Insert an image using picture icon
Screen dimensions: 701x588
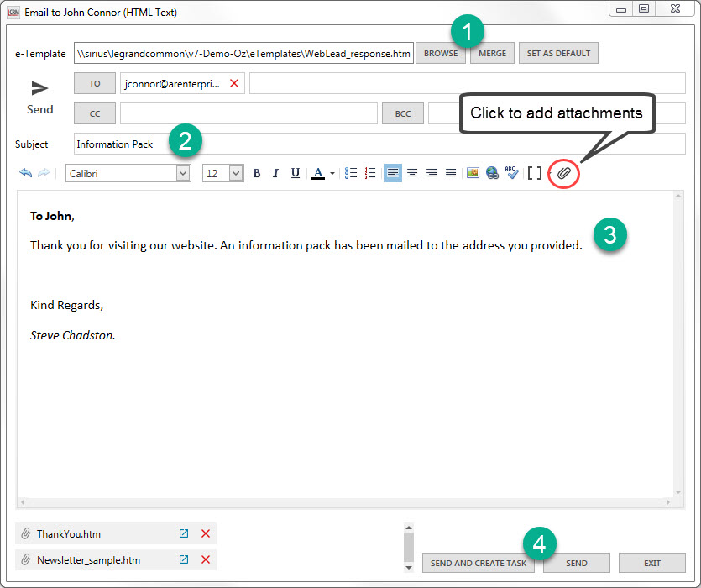473,173
